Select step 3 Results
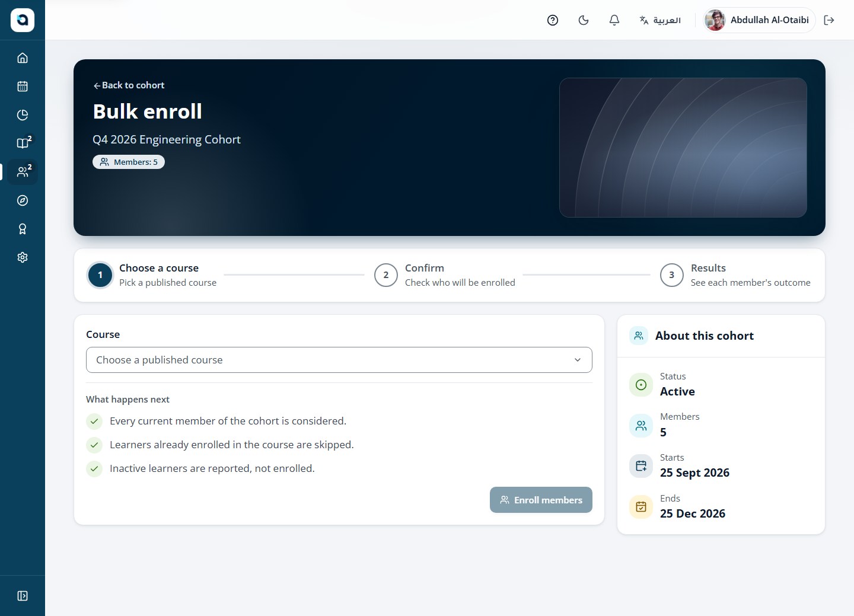The width and height of the screenshot is (854, 616). (735, 275)
